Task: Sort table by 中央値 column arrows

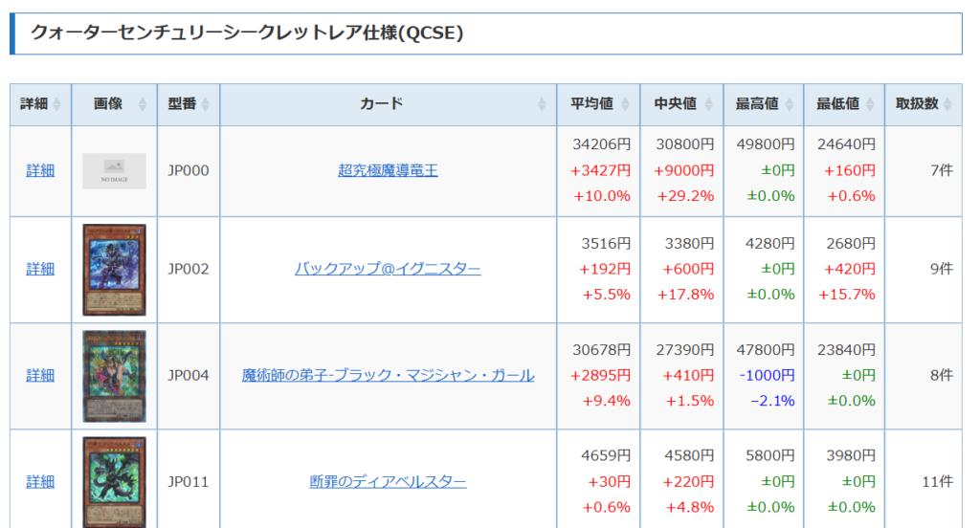Action: (x=709, y=104)
